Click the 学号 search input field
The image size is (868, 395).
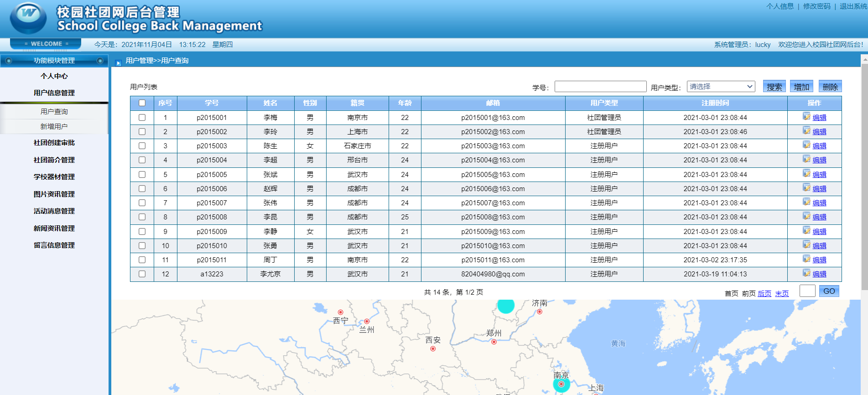point(601,87)
